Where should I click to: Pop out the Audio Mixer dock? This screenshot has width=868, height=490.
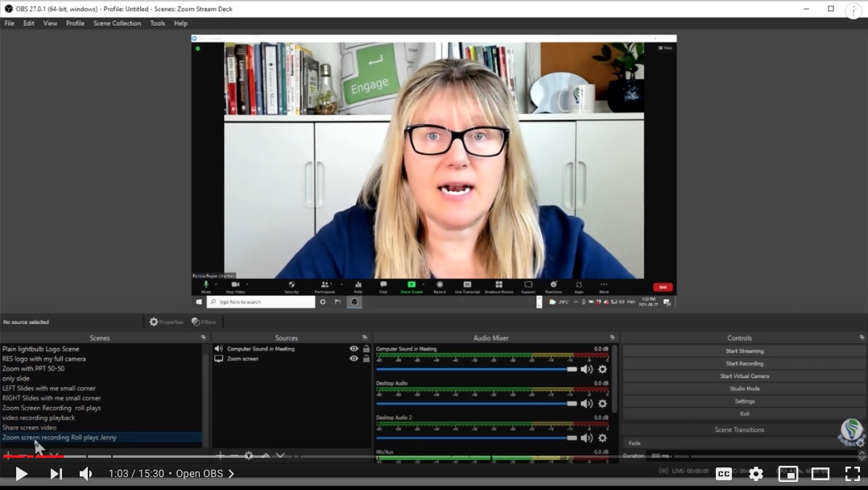(612, 338)
